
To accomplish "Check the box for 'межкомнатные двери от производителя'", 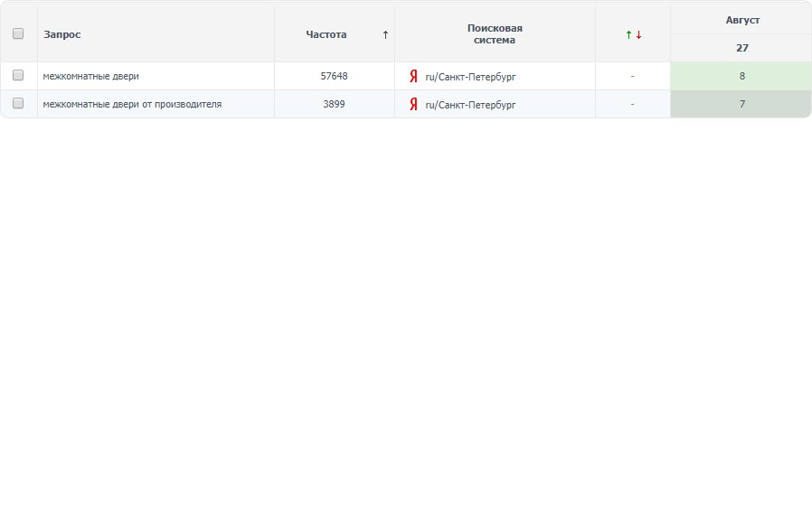I will (18, 104).
